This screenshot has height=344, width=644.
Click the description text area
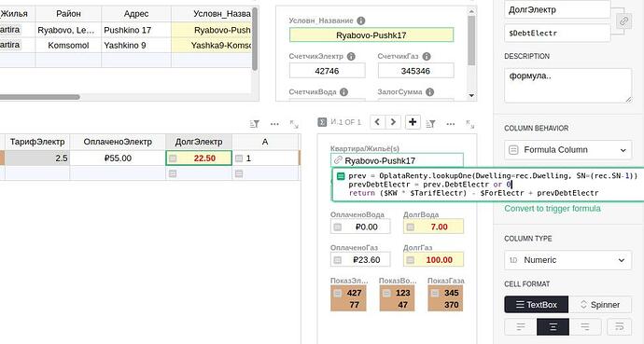568,85
